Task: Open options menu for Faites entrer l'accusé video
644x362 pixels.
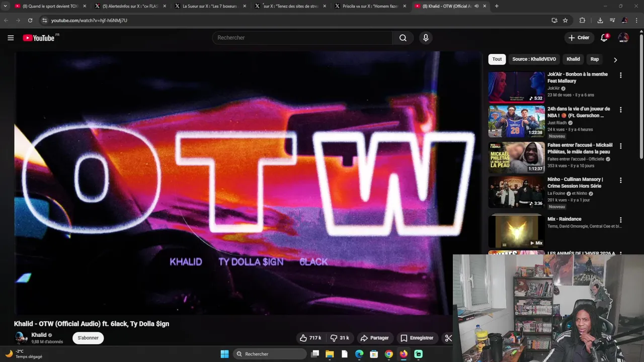Action: (x=620, y=146)
